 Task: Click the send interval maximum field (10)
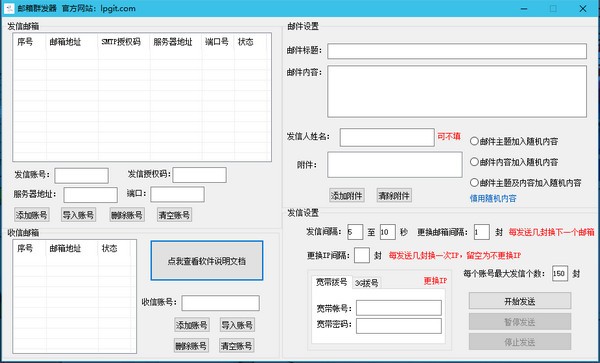tap(388, 232)
